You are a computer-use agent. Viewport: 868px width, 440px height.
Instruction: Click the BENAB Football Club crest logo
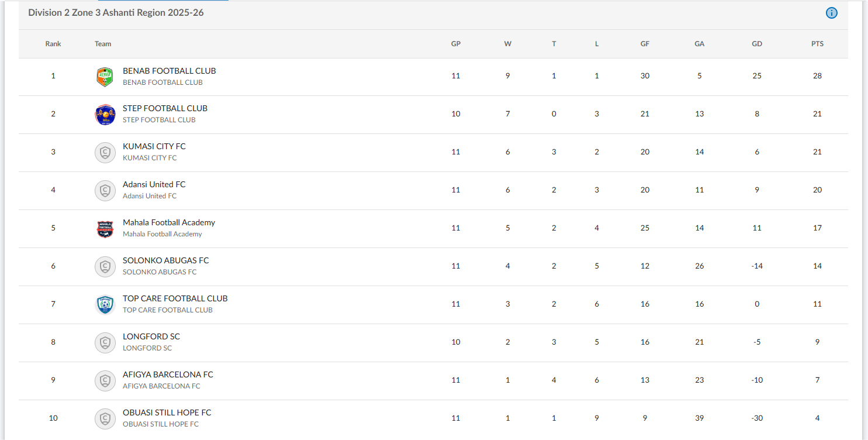click(x=105, y=77)
